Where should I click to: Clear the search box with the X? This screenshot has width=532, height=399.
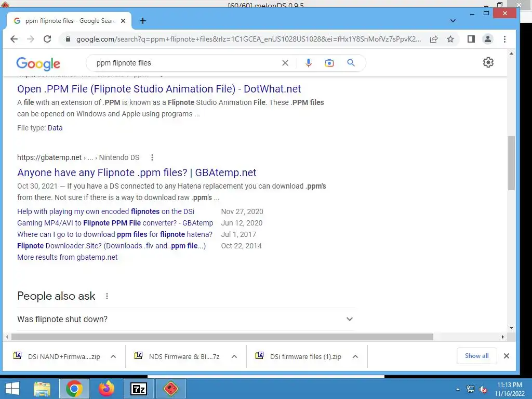pyautogui.click(x=285, y=63)
